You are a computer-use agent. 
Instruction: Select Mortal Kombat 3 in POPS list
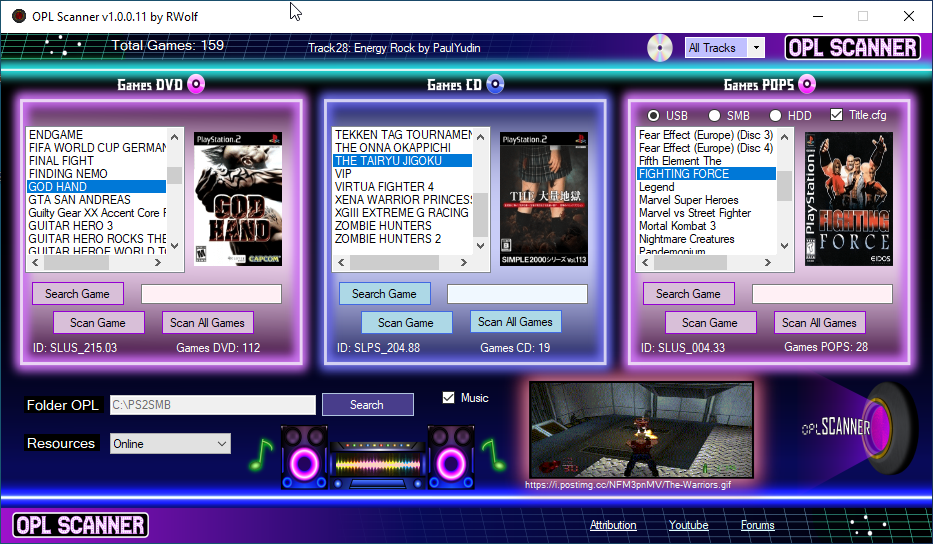click(677, 226)
